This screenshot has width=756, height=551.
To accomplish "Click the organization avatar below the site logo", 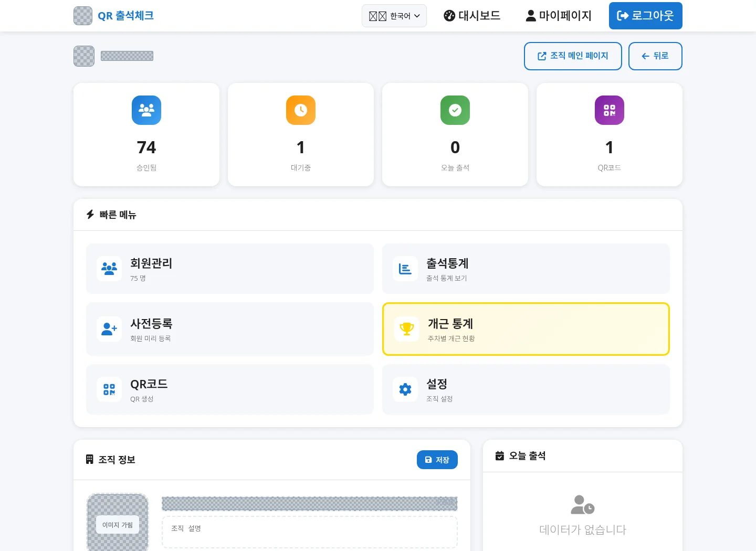I will (x=84, y=56).
